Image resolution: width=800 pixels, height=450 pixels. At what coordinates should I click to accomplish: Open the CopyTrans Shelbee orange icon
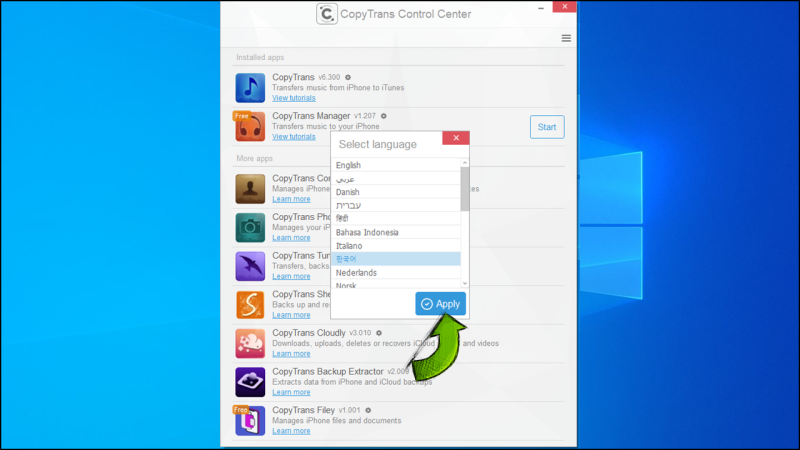[250, 305]
